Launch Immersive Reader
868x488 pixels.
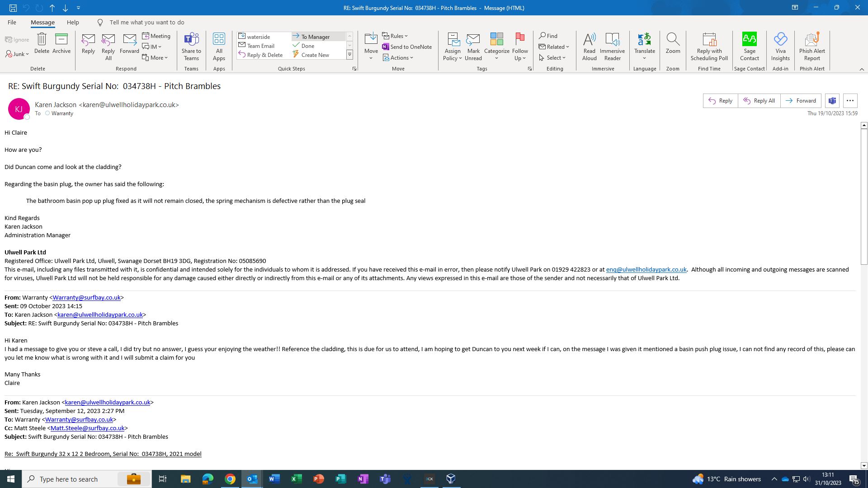[x=612, y=46]
